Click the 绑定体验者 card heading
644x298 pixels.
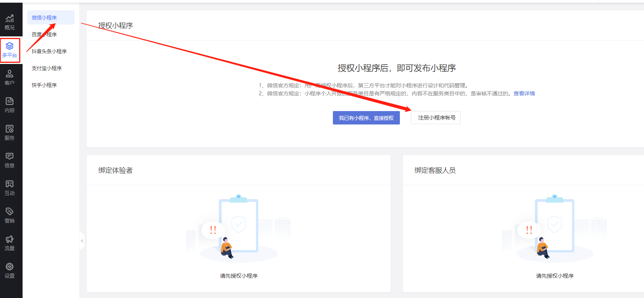coord(116,170)
